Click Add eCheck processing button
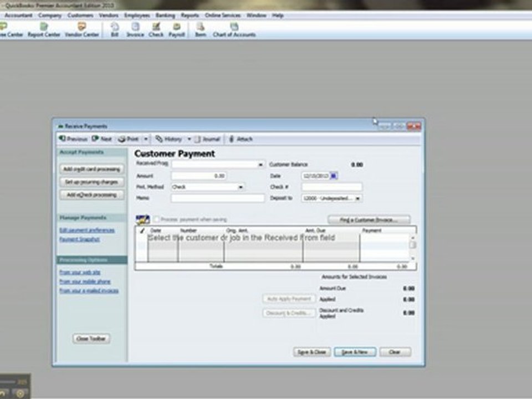 tap(91, 195)
